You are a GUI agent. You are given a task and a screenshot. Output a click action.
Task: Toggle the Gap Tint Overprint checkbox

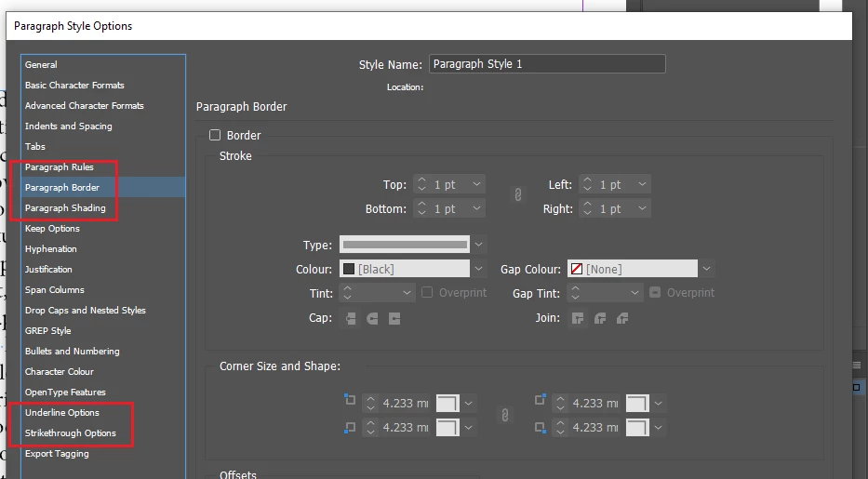(655, 293)
